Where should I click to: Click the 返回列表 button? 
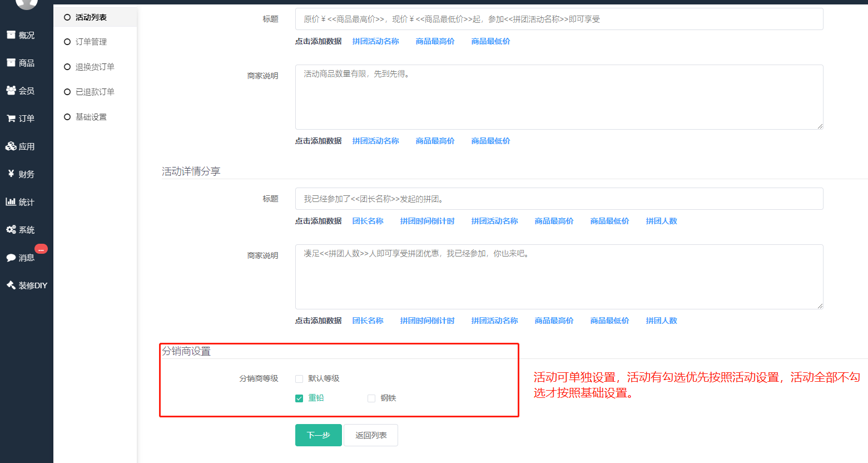[371, 435]
